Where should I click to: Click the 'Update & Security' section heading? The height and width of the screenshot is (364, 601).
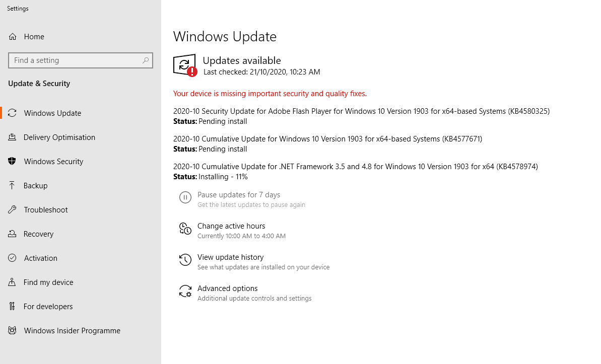click(x=39, y=84)
